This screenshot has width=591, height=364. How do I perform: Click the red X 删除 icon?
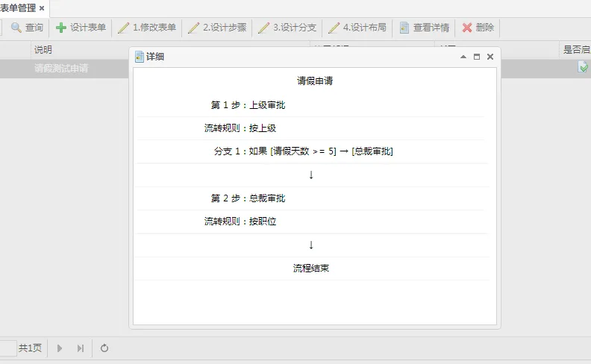point(467,28)
